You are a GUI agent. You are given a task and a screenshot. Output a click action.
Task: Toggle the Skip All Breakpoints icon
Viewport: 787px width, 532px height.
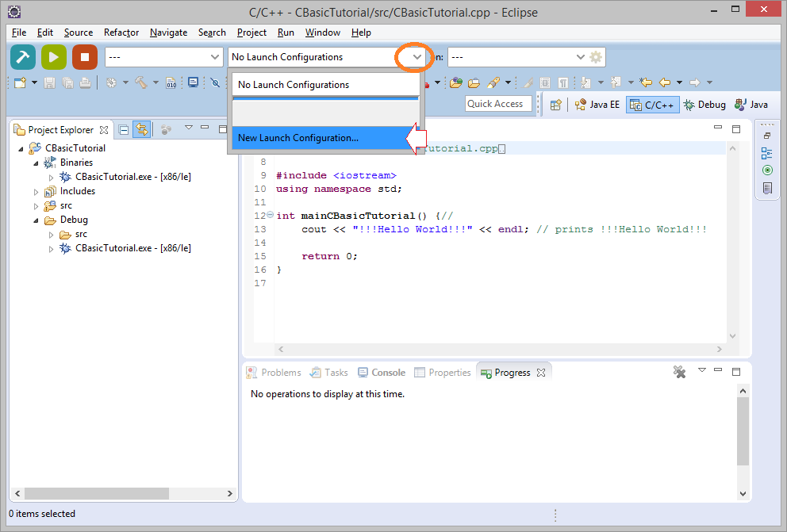tap(215, 82)
